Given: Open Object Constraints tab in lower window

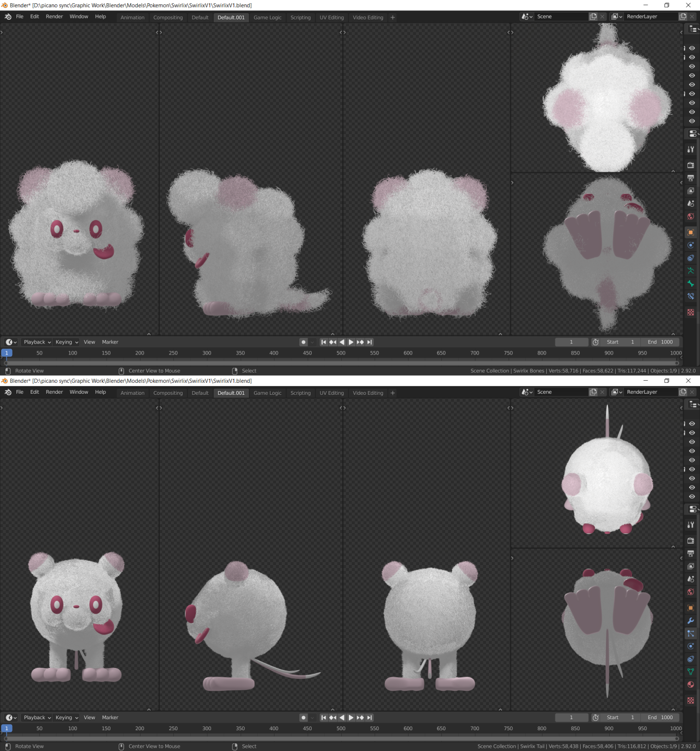Looking at the screenshot, I should click(691, 659).
